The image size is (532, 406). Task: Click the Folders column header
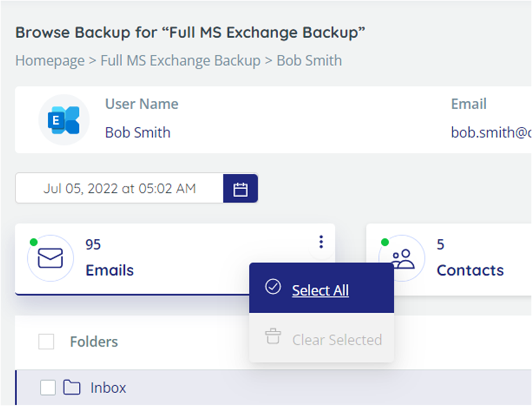click(94, 342)
